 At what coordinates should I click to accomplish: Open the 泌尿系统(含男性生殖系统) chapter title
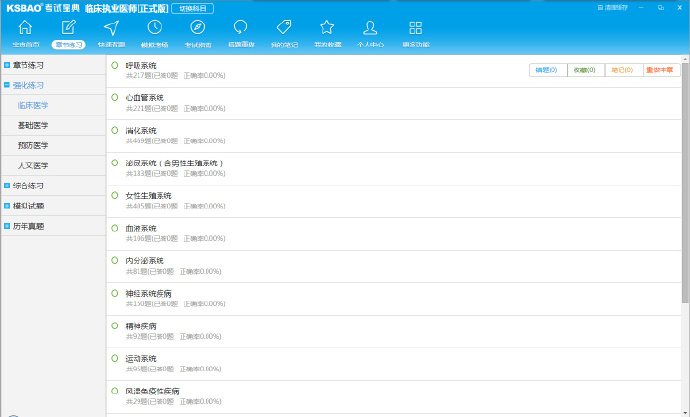point(175,163)
